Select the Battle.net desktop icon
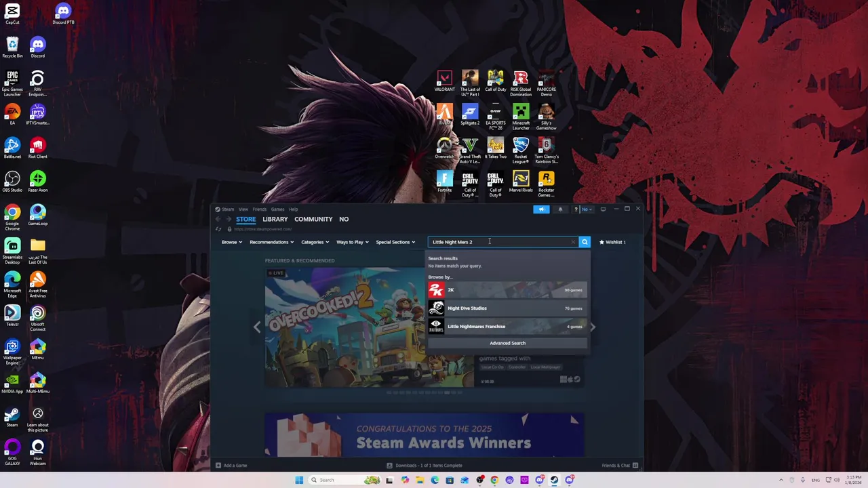868x488 pixels. [12, 148]
